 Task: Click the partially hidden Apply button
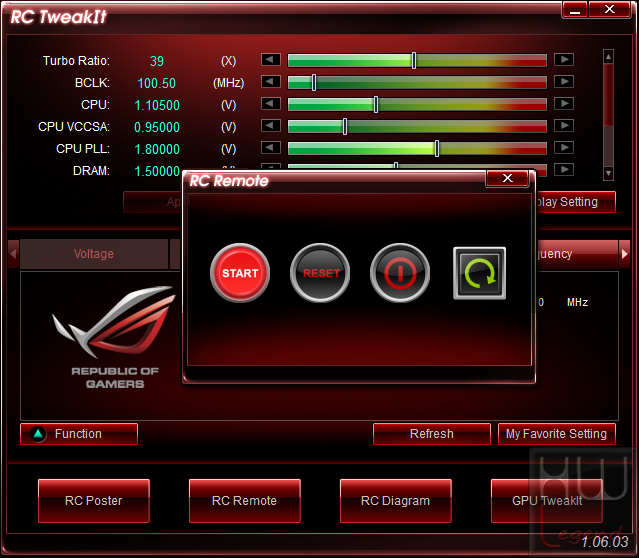pyautogui.click(x=153, y=202)
